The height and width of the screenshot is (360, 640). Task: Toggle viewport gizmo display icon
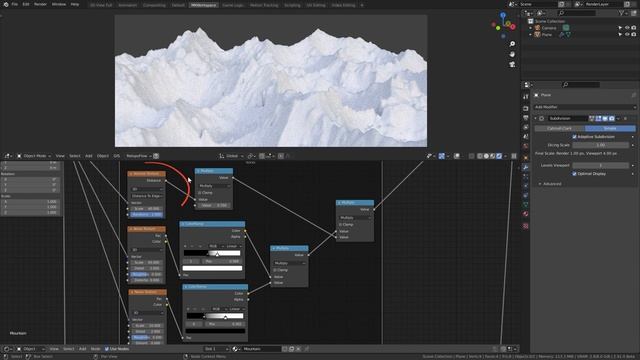(442, 156)
